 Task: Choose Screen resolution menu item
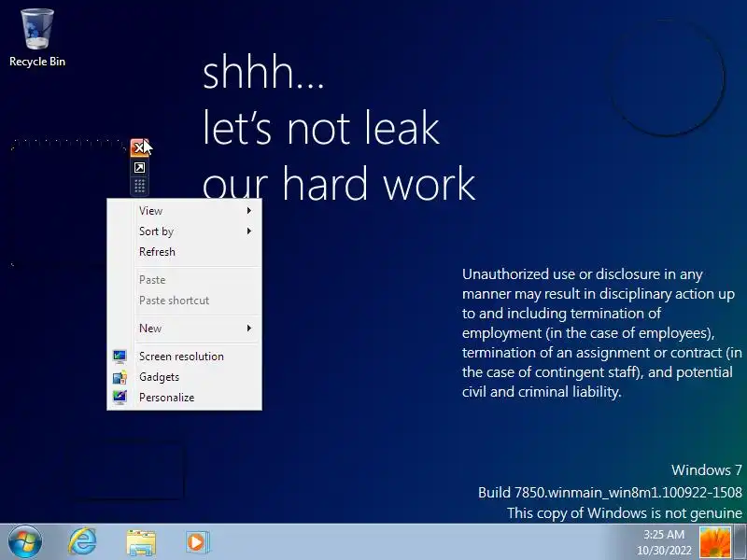click(x=184, y=357)
